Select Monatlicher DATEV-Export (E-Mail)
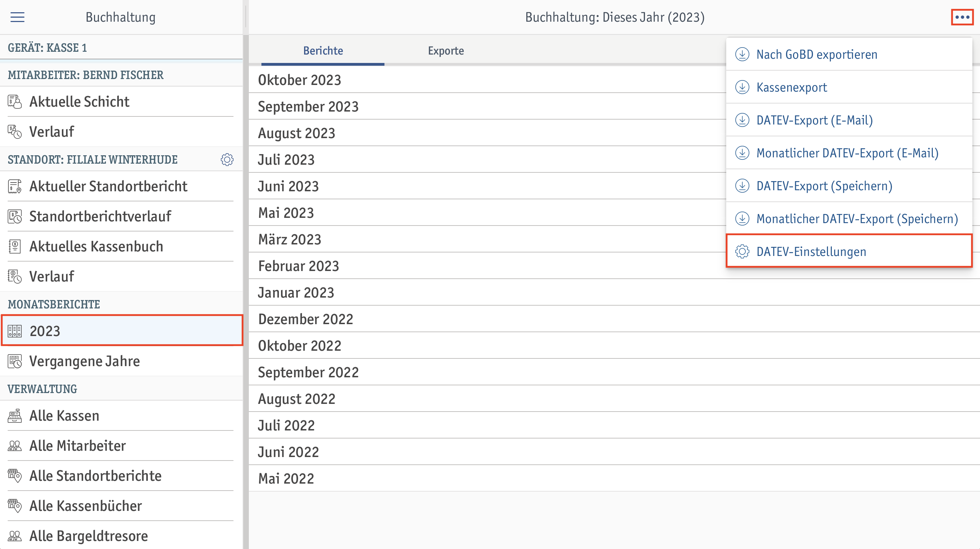The width and height of the screenshot is (980, 549). point(849,153)
